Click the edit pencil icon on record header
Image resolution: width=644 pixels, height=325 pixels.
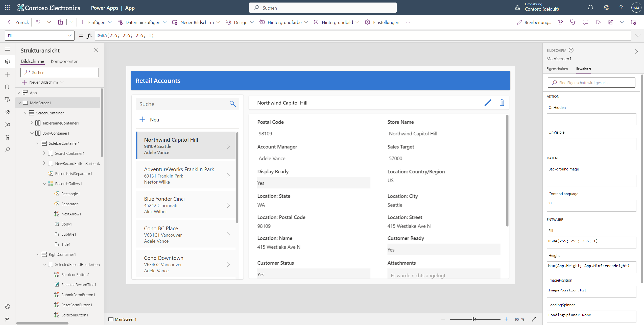488,103
